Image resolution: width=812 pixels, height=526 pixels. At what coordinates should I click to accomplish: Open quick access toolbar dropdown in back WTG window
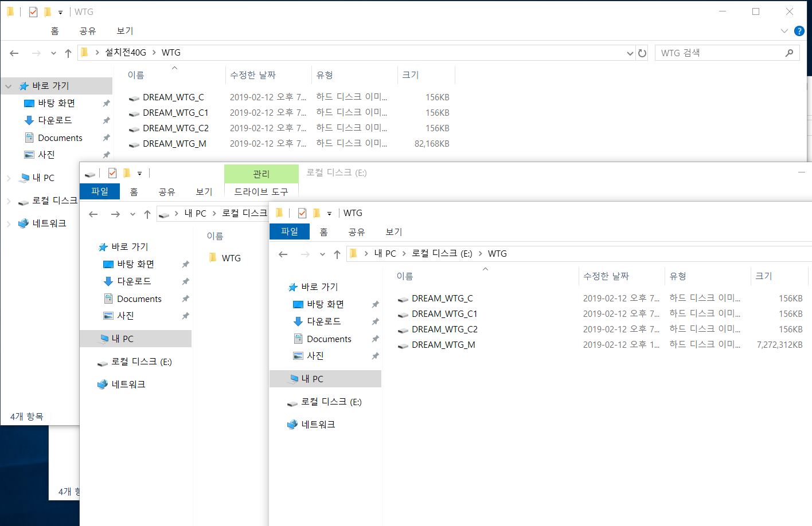(x=60, y=12)
